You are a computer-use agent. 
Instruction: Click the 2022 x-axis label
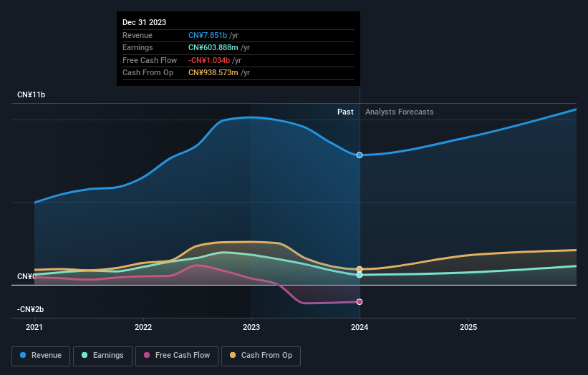(x=143, y=328)
